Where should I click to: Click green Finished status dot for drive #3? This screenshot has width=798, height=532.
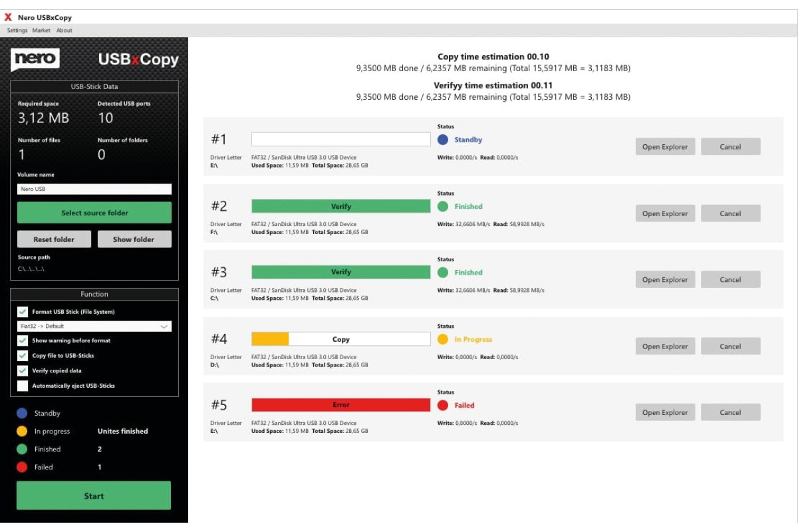pos(443,273)
